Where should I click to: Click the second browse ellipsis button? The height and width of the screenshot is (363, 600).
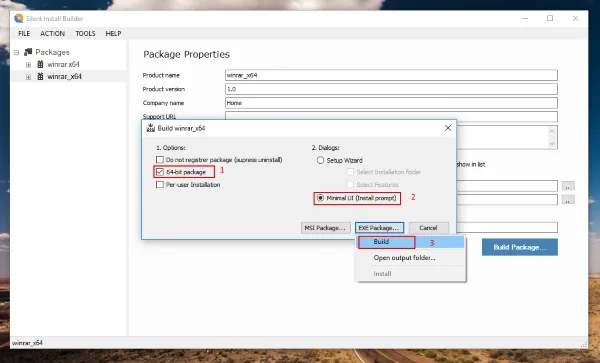tap(568, 200)
